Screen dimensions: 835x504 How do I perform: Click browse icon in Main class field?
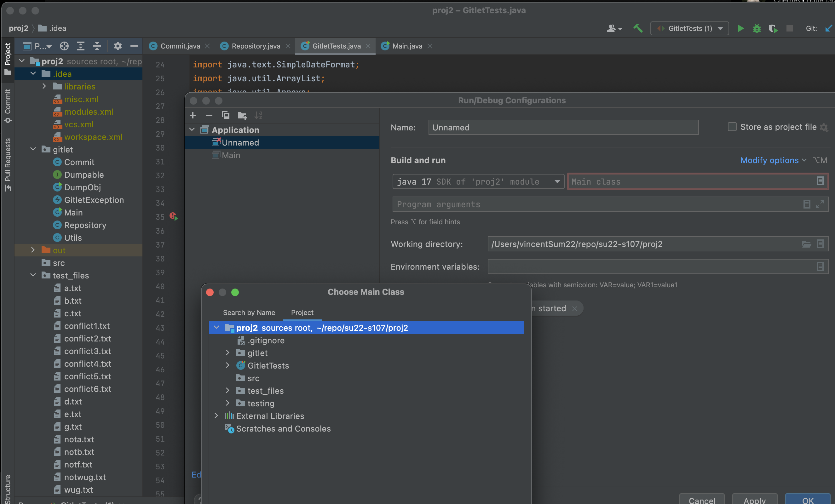point(820,181)
